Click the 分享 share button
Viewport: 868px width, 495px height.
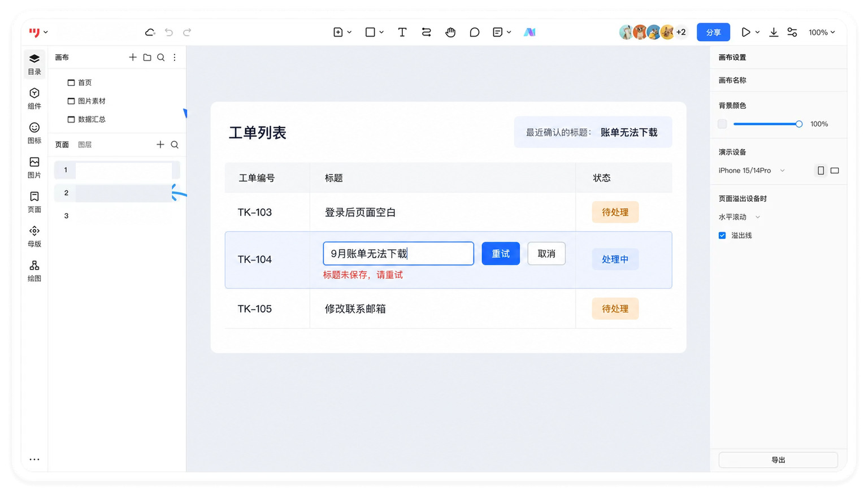tap(713, 32)
